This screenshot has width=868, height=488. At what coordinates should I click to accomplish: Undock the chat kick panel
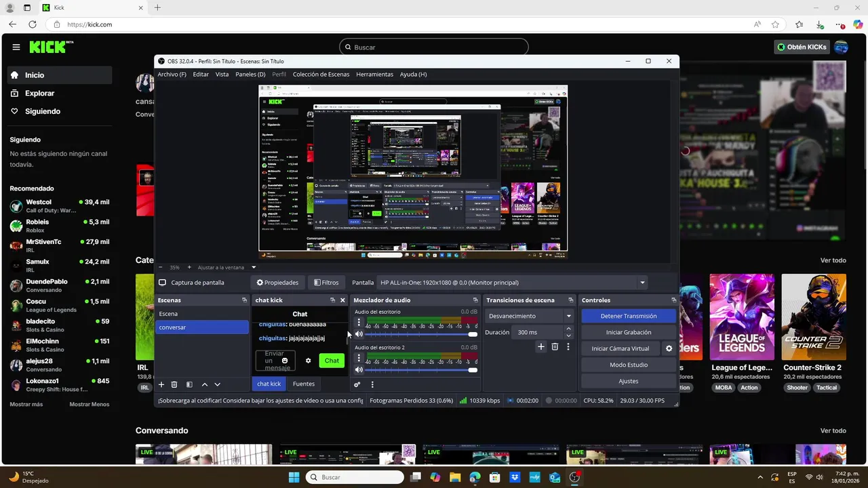(332, 300)
